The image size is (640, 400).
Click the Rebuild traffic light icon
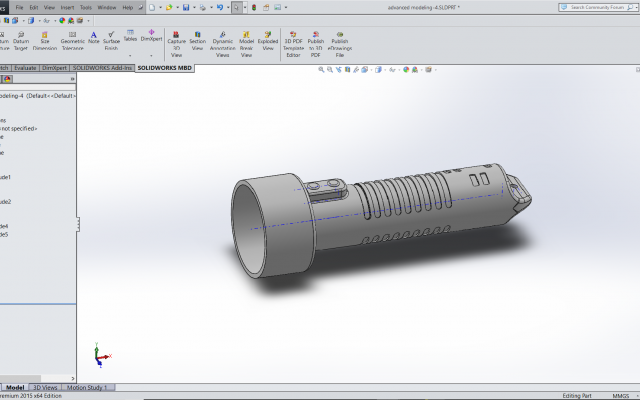(254, 7)
